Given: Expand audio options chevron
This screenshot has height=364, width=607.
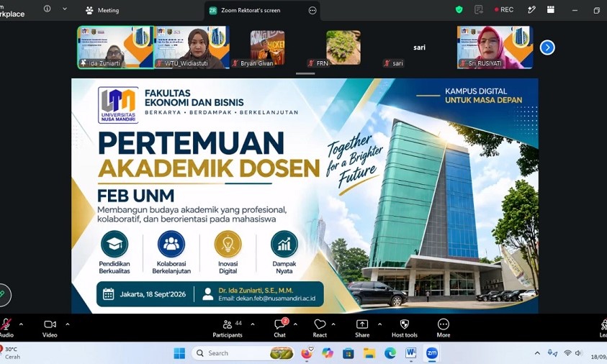Looking at the screenshot, I should coord(21,324).
